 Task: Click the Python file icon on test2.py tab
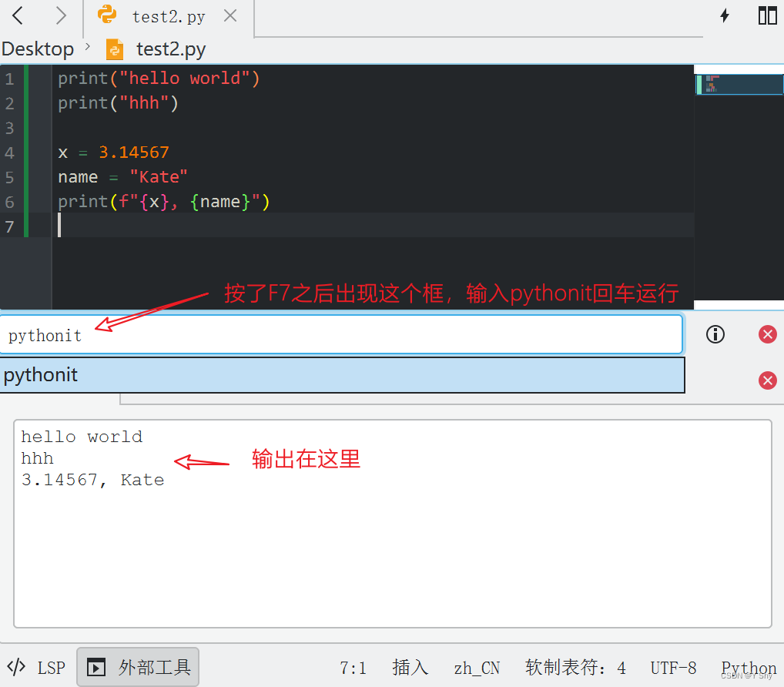coord(107,15)
